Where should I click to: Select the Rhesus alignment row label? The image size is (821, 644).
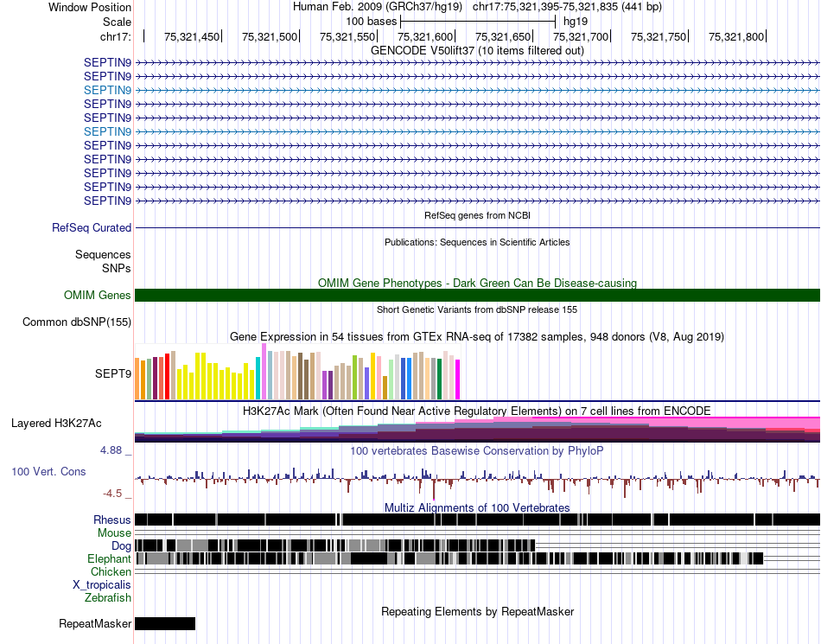click(112, 520)
